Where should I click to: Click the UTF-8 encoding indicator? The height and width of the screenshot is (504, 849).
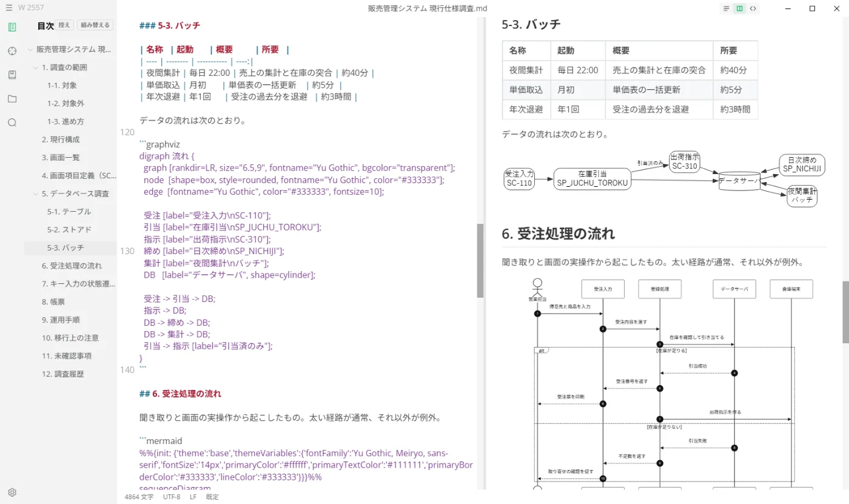tap(172, 497)
